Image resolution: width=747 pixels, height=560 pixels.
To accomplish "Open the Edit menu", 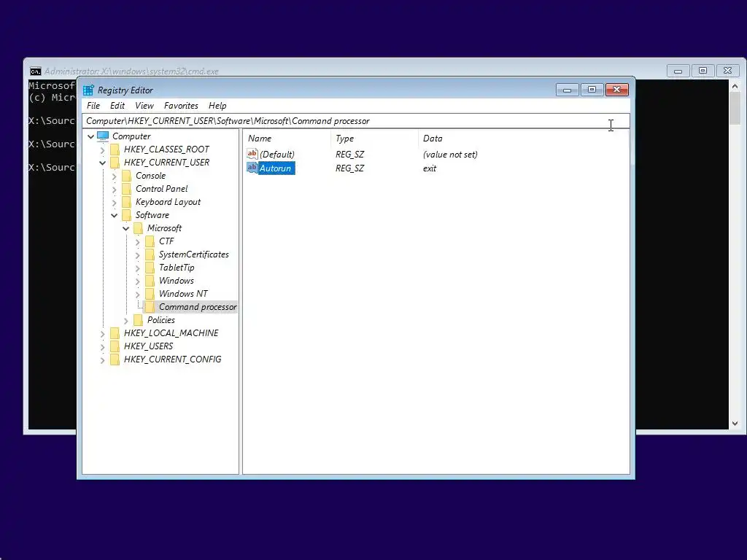I will pyautogui.click(x=117, y=106).
